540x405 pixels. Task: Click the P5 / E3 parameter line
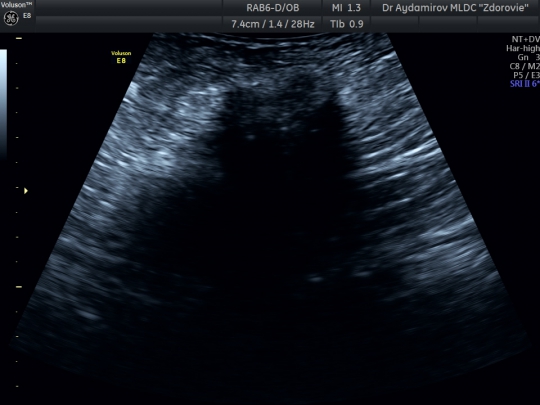tap(526, 75)
